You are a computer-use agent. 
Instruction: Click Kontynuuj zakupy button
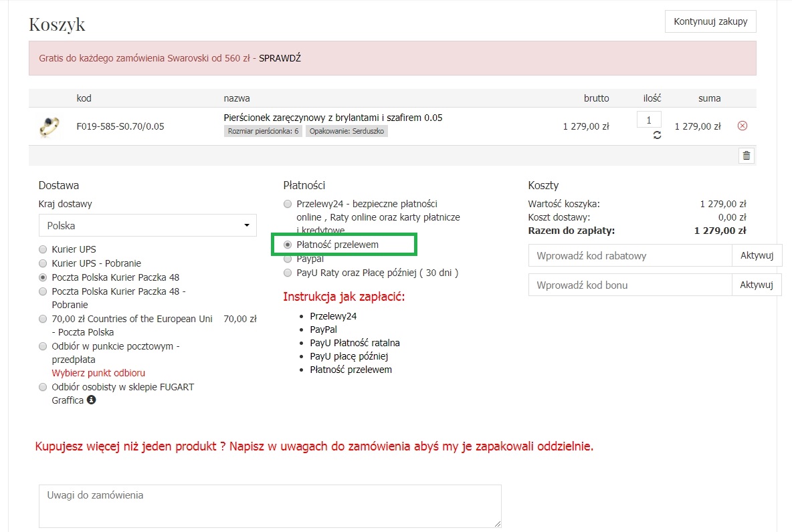point(710,21)
